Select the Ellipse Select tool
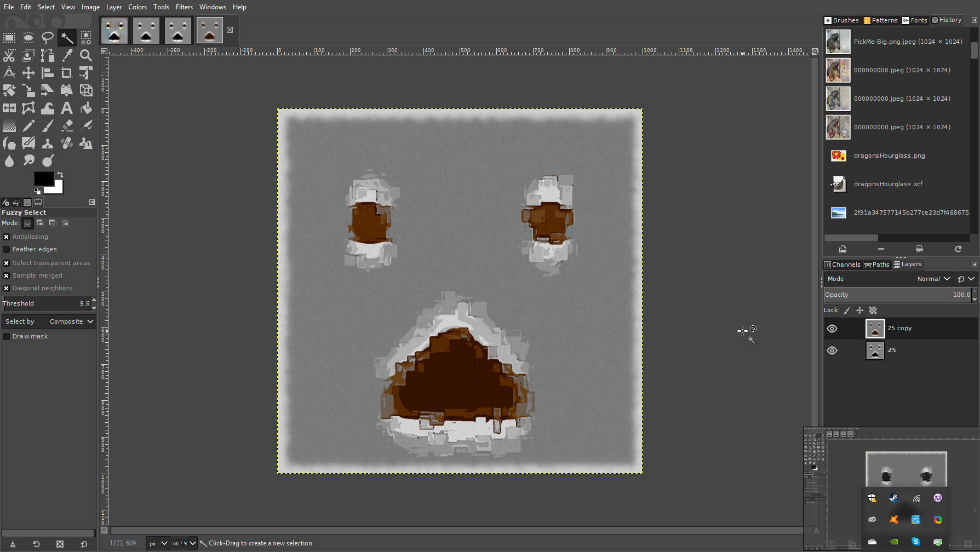Image resolution: width=980 pixels, height=552 pixels. click(28, 38)
